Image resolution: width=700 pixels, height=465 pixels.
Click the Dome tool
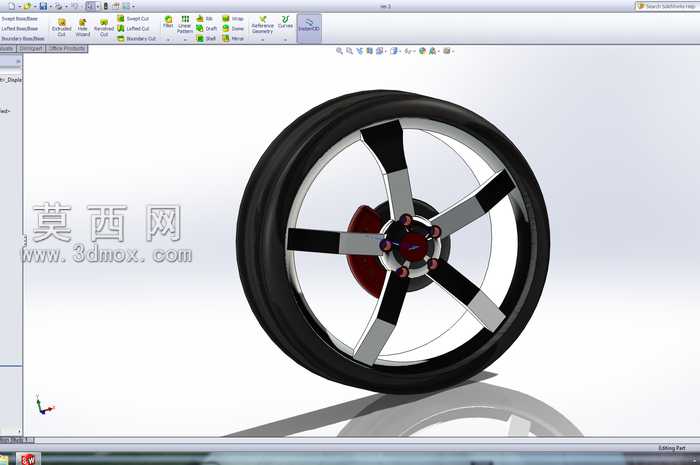pyautogui.click(x=233, y=29)
